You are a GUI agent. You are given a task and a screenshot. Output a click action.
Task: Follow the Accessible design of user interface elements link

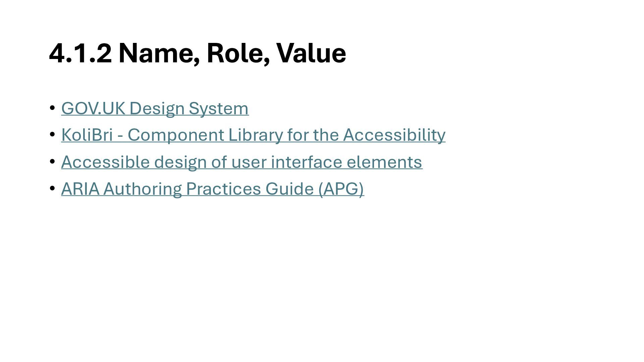[242, 162]
